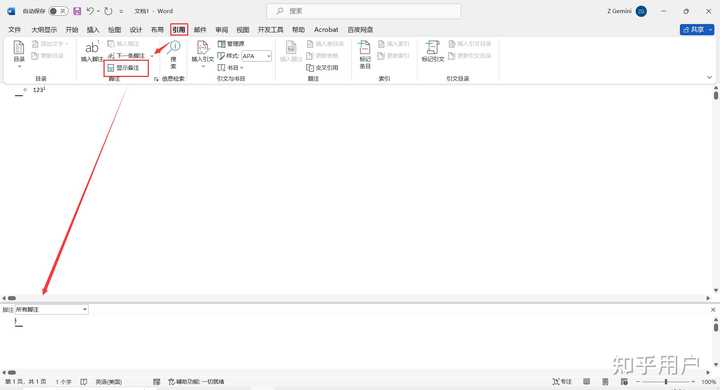Close the footnotes pane with X

click(713, 310)
